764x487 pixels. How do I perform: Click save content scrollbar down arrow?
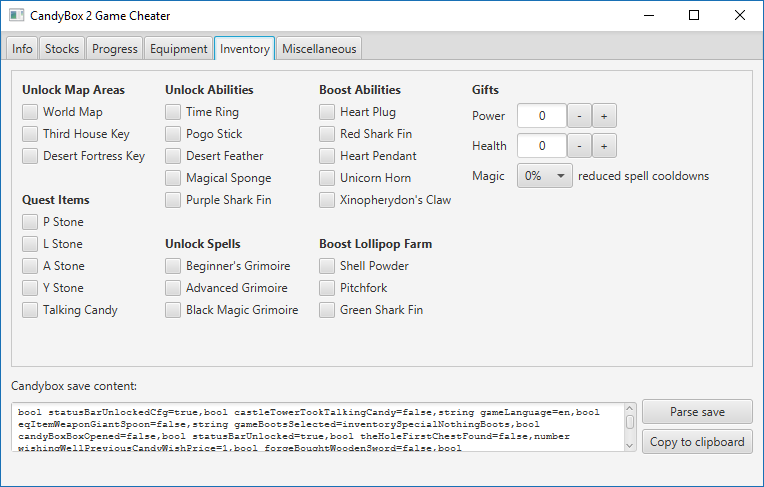point(630,445)
